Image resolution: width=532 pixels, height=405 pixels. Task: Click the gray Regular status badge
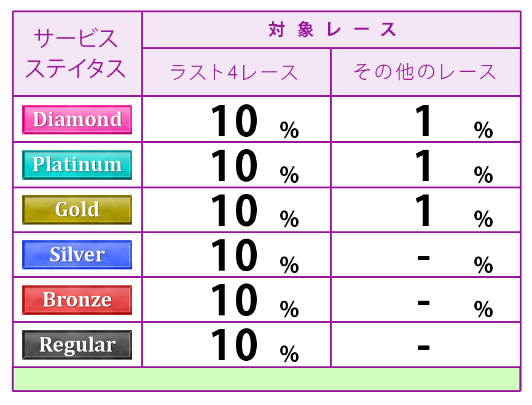(77, 345)
